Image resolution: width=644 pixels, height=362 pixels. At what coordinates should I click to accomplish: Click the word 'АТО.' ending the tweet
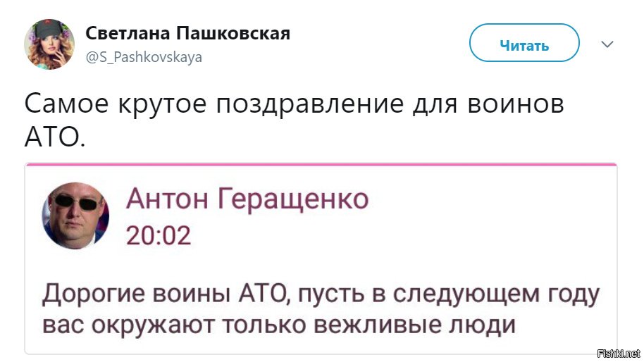(55, 137)
